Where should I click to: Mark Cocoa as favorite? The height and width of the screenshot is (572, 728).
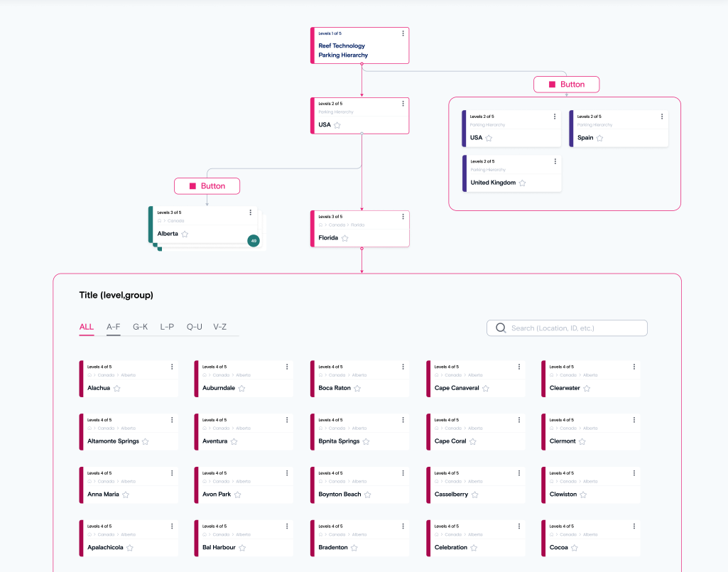(x=575, y=548)
